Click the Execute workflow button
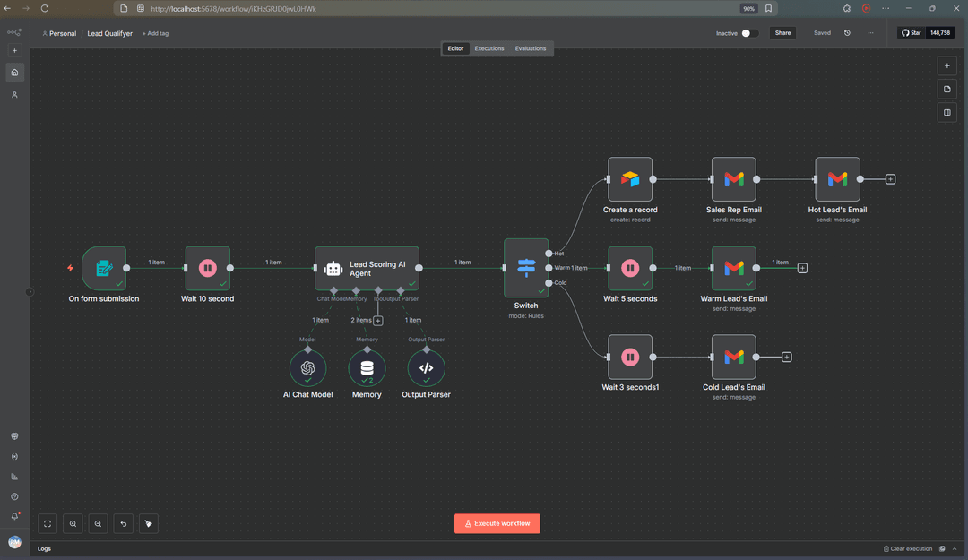Image resolution: width=968 pixels, height=560 pixels. [497, 523]
